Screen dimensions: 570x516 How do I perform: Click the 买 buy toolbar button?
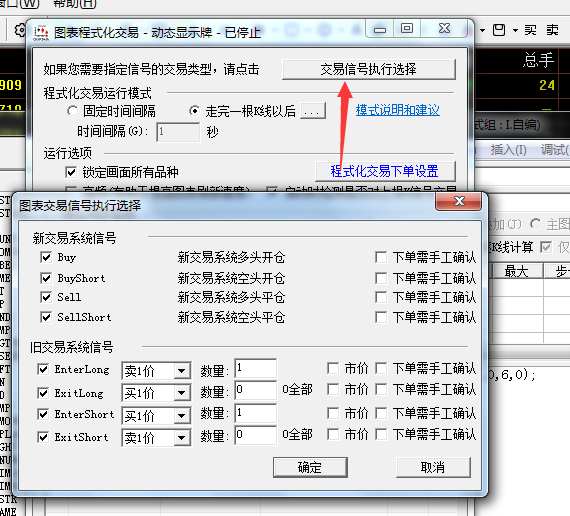(x=530, y=30)
